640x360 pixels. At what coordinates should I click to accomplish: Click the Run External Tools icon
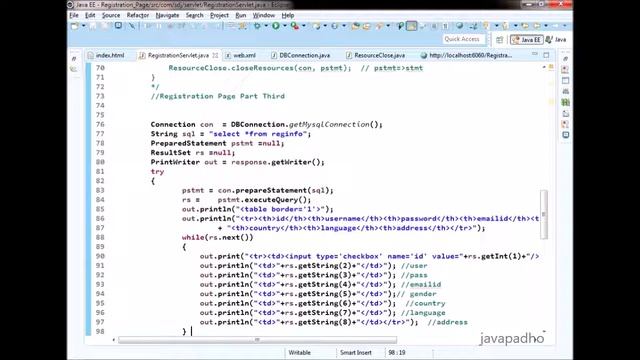295,26
